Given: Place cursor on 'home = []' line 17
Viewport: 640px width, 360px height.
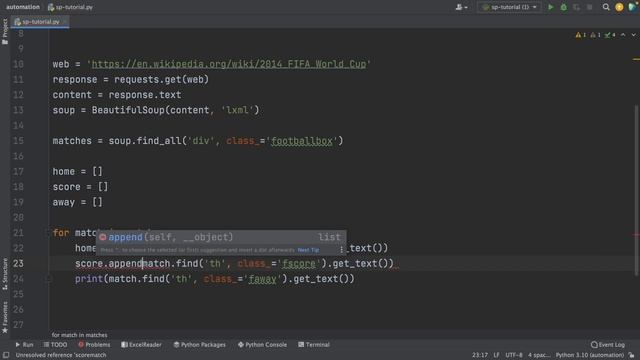Looking at the screenshot, I should [78, 171].
